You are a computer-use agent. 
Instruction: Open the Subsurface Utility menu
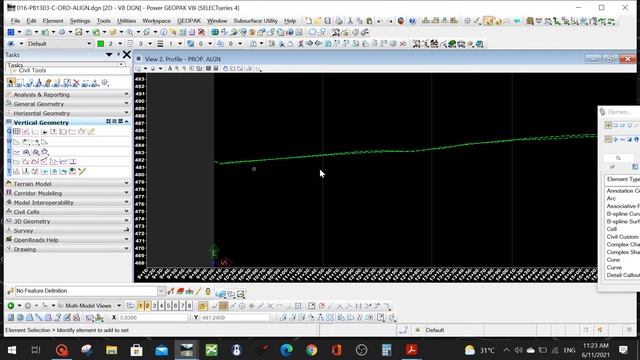[x=256, y=21]
